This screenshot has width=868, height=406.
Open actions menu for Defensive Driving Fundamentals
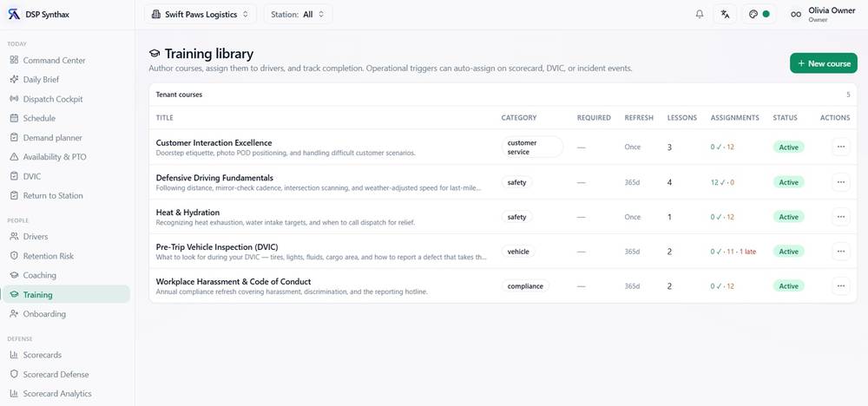tap(841, 182)
